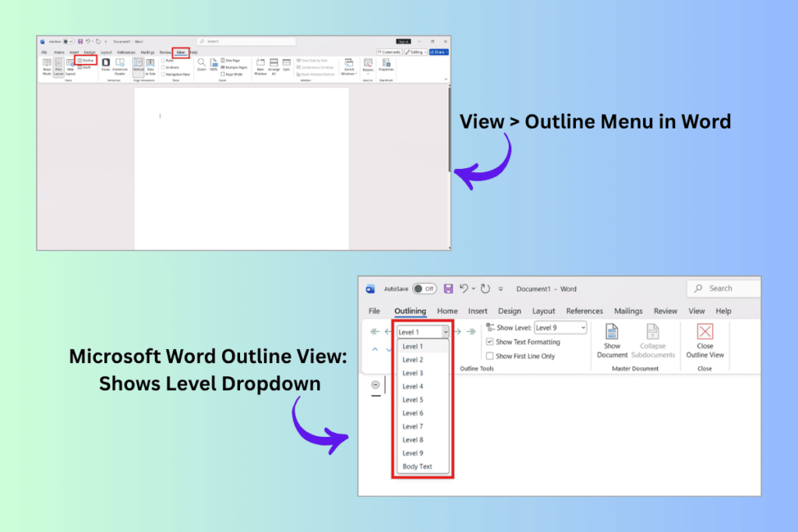Click Undo arrow in bottom Word window

point(464,288)
